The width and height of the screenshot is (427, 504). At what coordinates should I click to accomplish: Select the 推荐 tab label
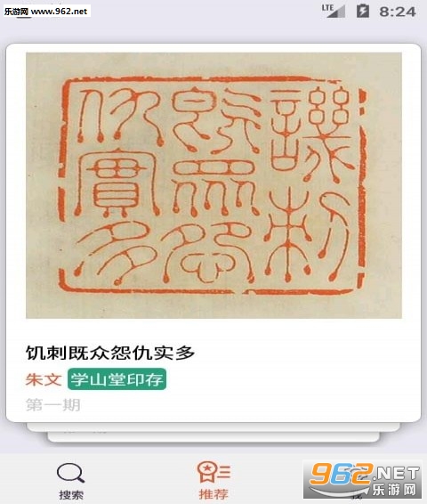(x=213, y=494)
